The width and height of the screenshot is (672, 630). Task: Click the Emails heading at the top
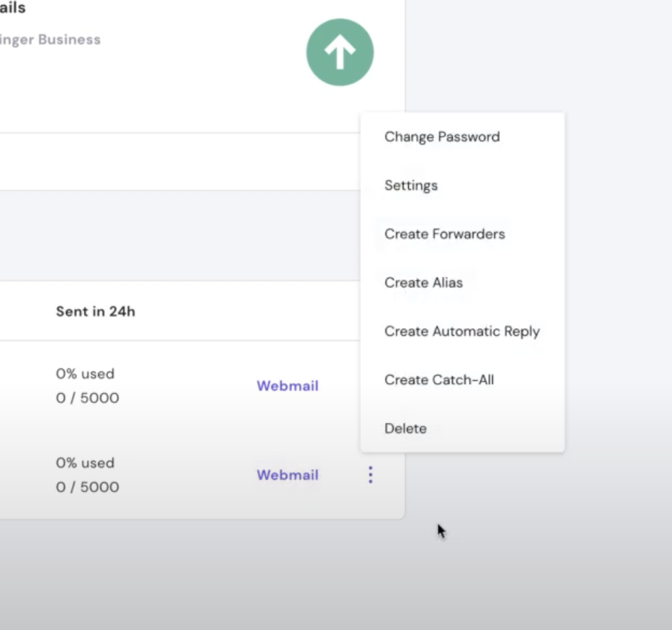[x=13, y=8]
